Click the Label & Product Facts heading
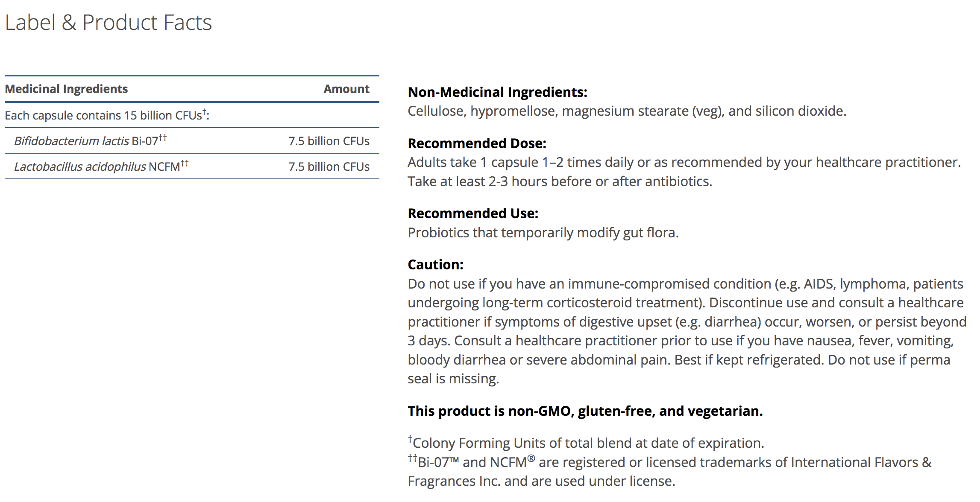The width and height of the screenshot is (980, 502). click(x=109, y=23)
